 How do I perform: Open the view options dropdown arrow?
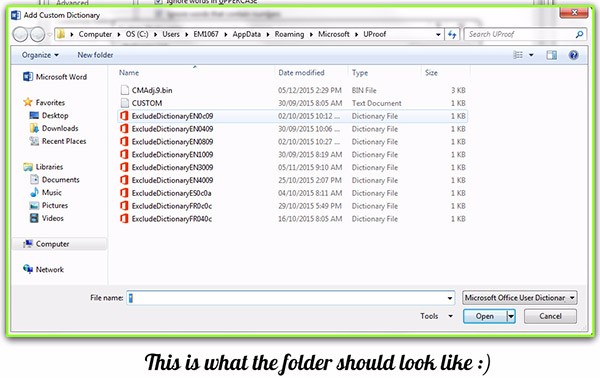point(531,55)
